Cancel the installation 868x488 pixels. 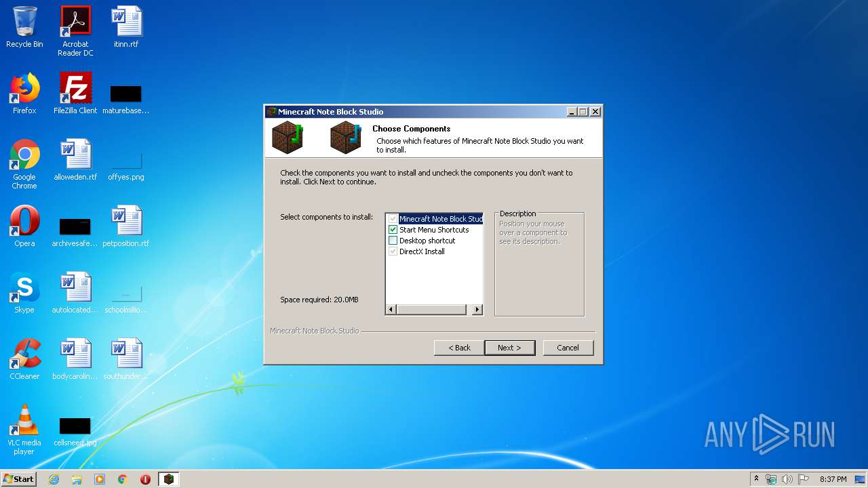[568, 348]
